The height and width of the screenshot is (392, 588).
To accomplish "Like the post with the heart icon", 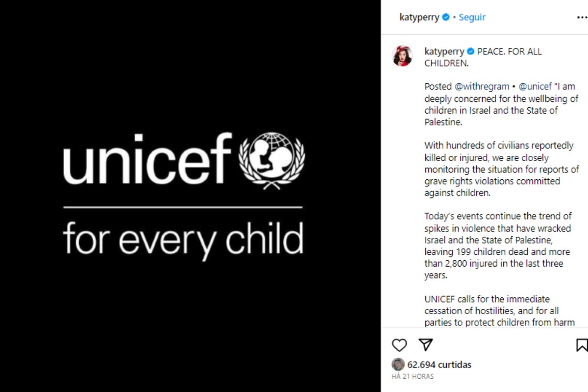I will 399,345.
